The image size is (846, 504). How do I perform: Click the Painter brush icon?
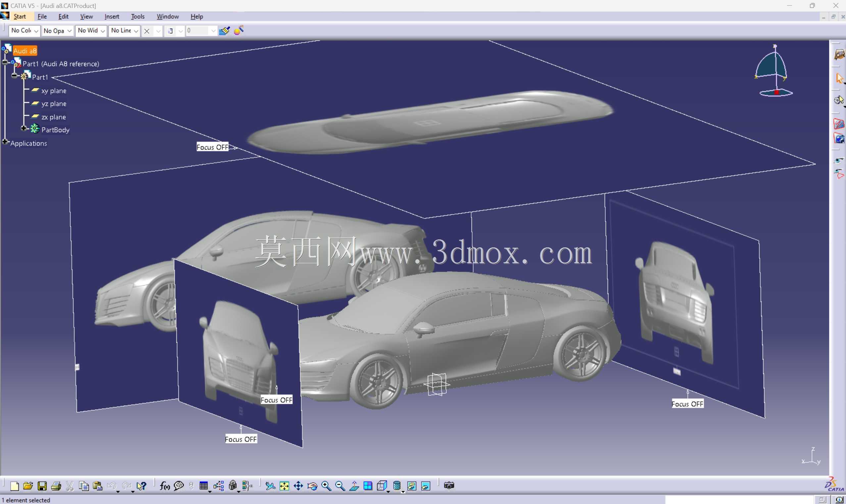[224, 30]
